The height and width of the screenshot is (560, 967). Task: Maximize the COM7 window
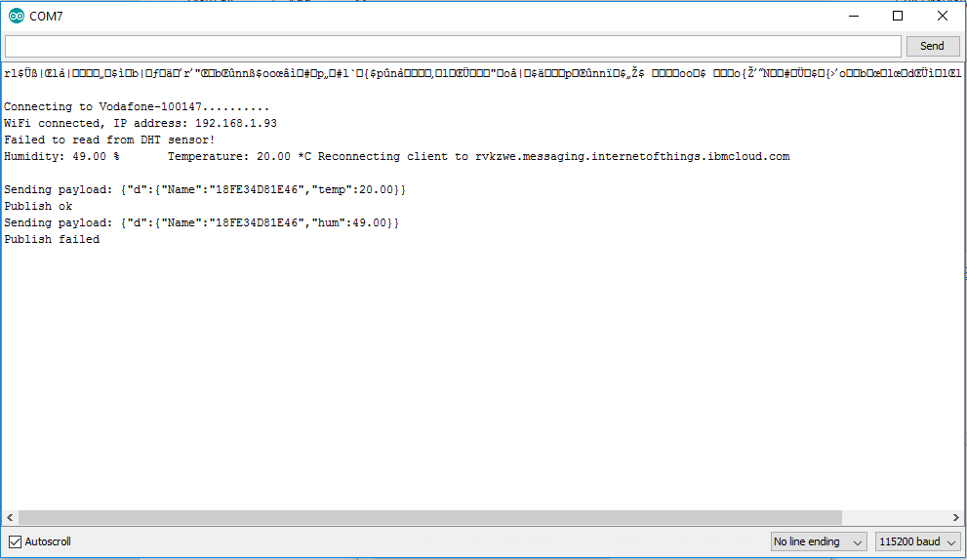(x=898, y=16)
